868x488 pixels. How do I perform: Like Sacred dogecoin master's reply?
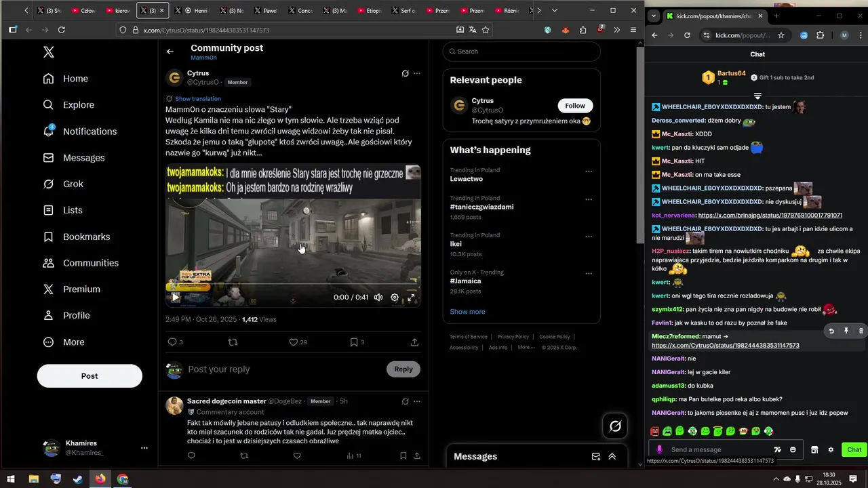pos(297,455)
